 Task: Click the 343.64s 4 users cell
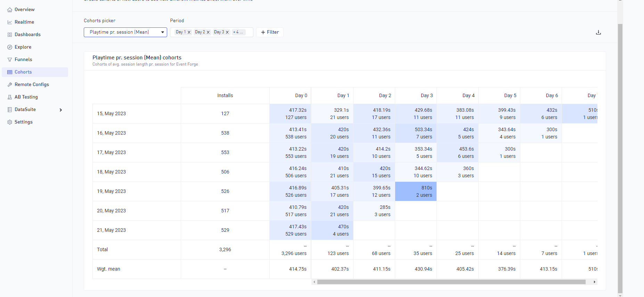pos(499,133)
